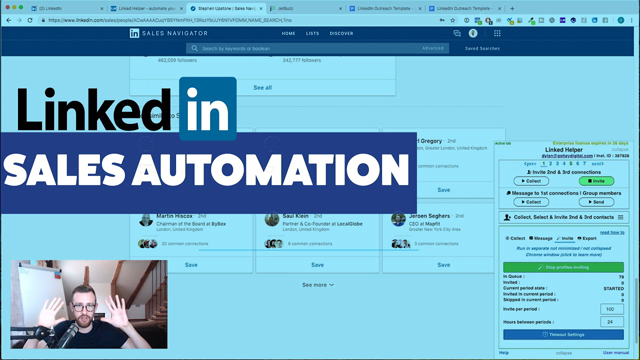Open the DISCOVER menu item
The height and width of the screenshot is (360, 640).
pyautogui.click(x=341, y=33)
